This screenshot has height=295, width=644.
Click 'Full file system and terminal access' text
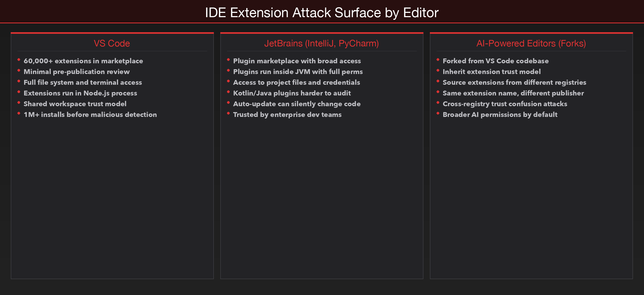tap(83, 82)
